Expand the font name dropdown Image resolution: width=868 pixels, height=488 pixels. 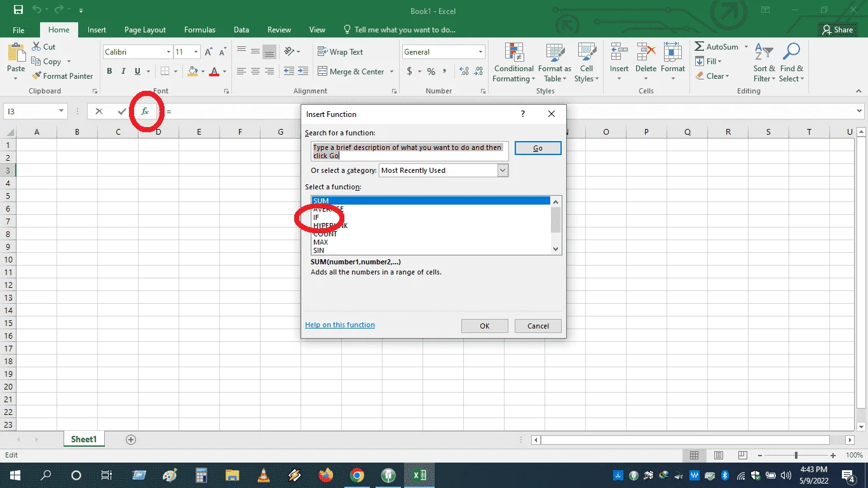click(x=168, y=52)
